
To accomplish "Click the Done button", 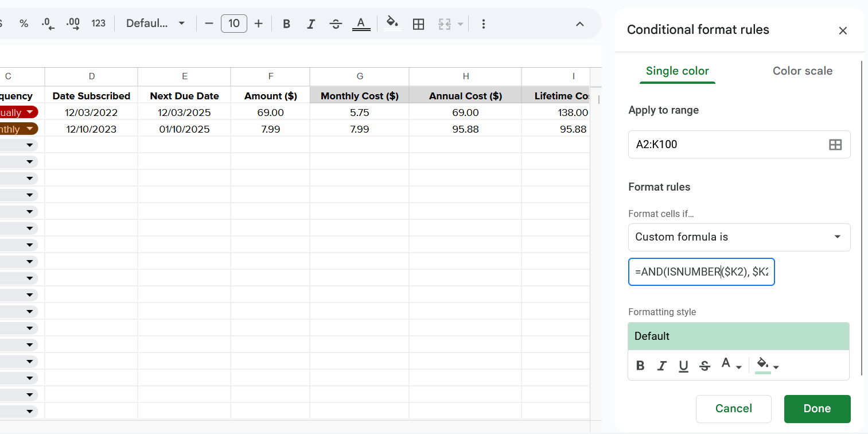I will point(818,409).
